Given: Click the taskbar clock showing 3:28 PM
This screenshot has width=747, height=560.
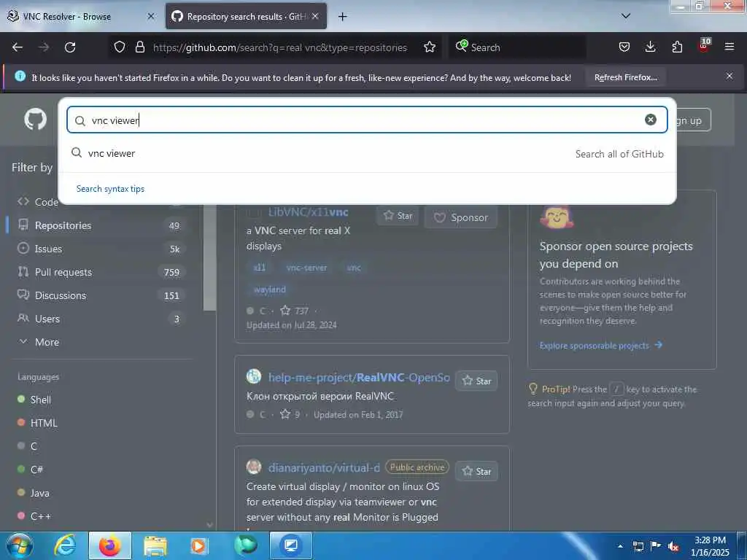Looking at the screenshot, I should (x=710, y=546).
